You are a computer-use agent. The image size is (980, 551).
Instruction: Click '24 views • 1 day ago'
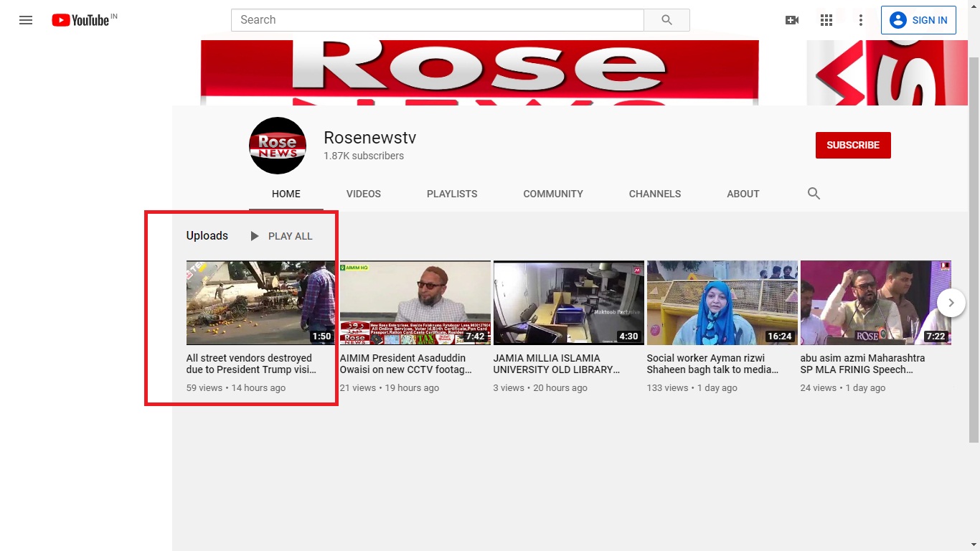pyautogui.click(x=843, y=388)
